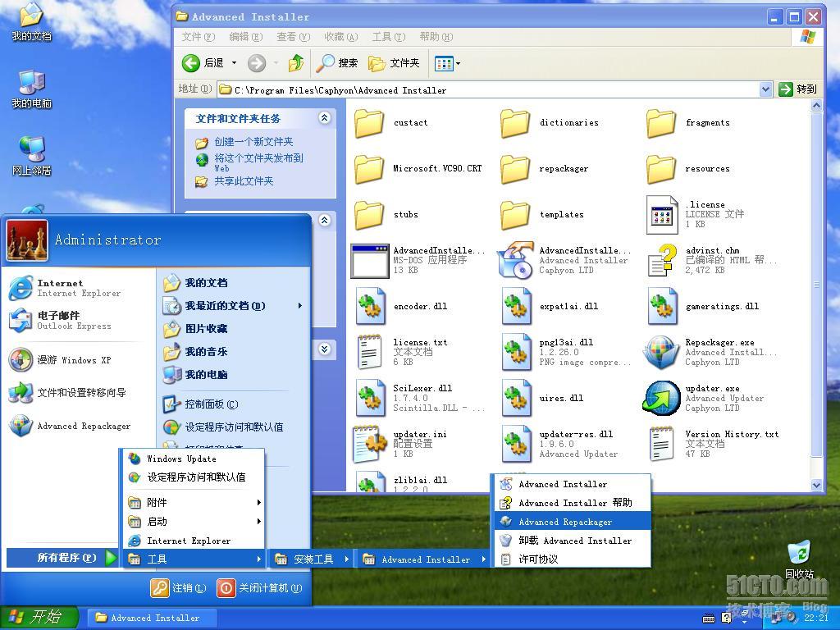840x630 pixels.
Task: Click the green Forward arrow toolbar icon
Action: (x=257, y=63)
